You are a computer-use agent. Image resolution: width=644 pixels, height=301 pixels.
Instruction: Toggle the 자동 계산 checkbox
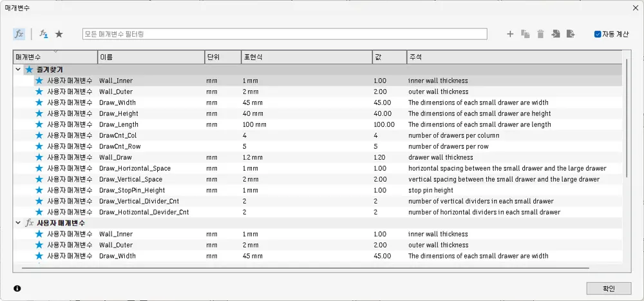pyautogui.click(x=598, y=34)
